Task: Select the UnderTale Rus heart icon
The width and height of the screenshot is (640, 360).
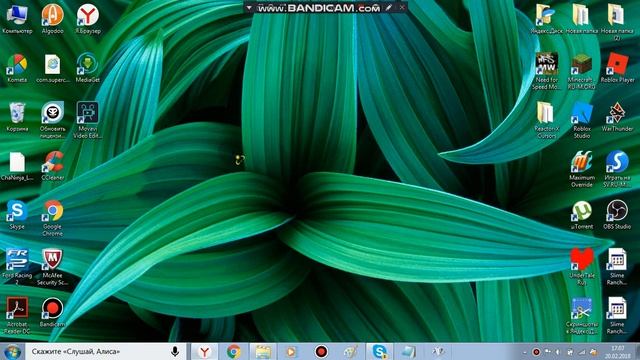Action: pos(582,267)
